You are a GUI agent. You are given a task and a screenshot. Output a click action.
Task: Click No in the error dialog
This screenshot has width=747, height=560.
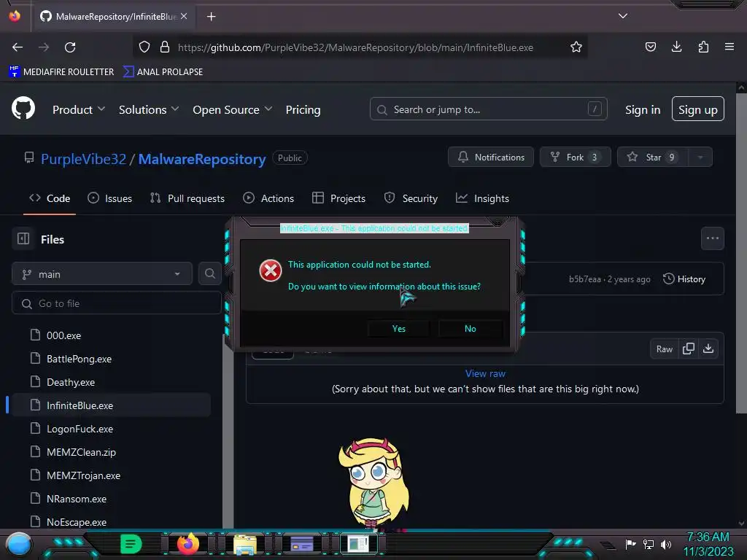[471, 329]
